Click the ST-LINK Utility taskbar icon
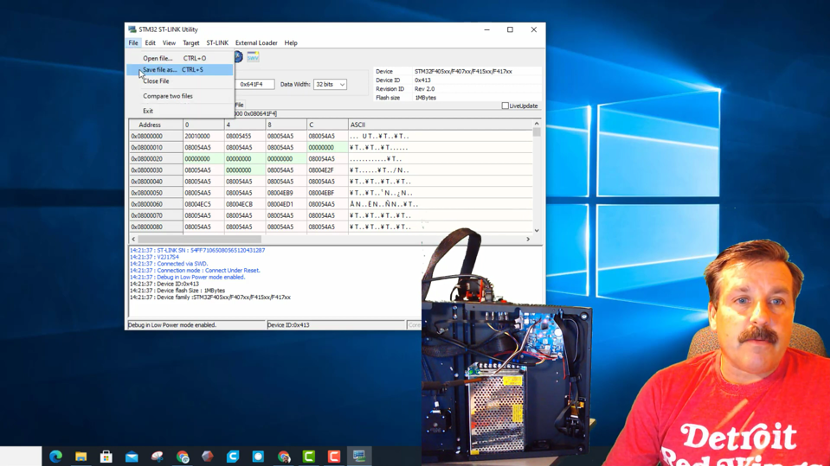 click(x=359, y=456)
